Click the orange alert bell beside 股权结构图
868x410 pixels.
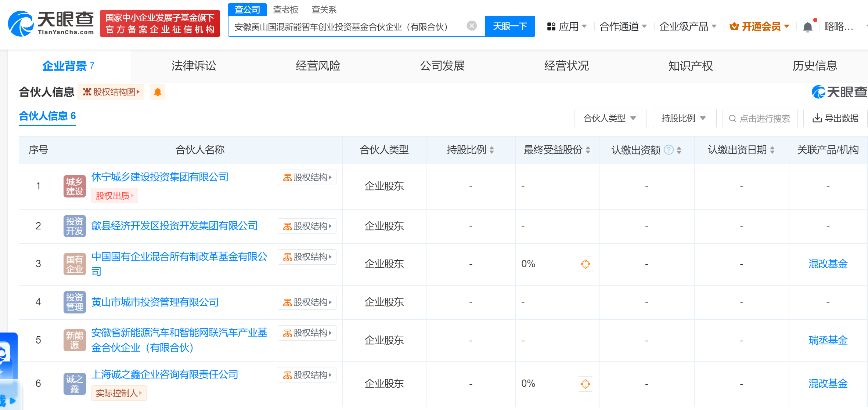click(x=158, y=92)
